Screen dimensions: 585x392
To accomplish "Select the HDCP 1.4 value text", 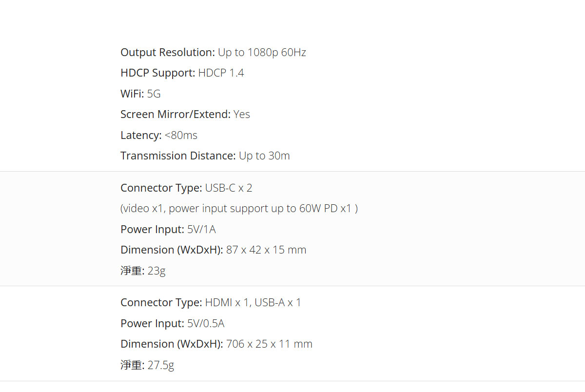I will point(221,73).
